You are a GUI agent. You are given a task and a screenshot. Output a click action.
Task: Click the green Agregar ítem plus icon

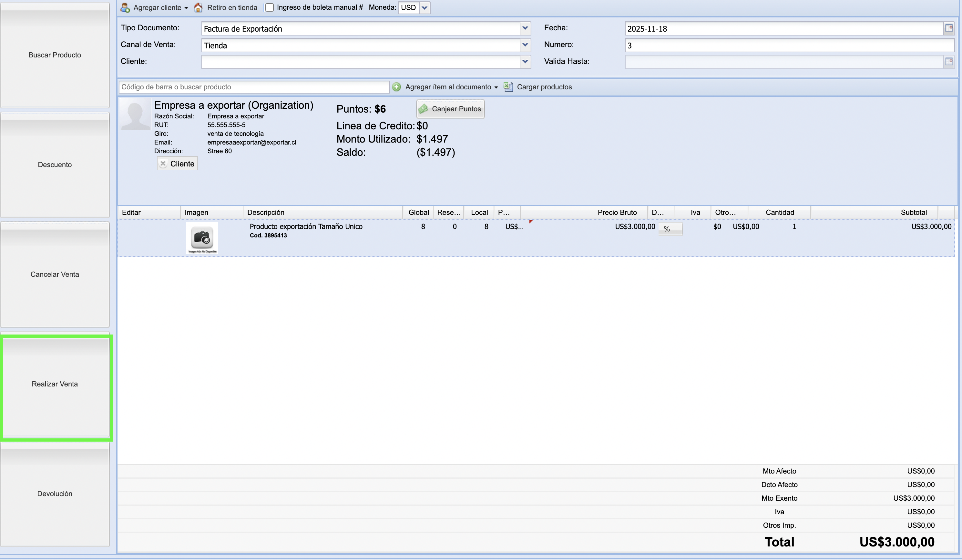pos(397,87)
